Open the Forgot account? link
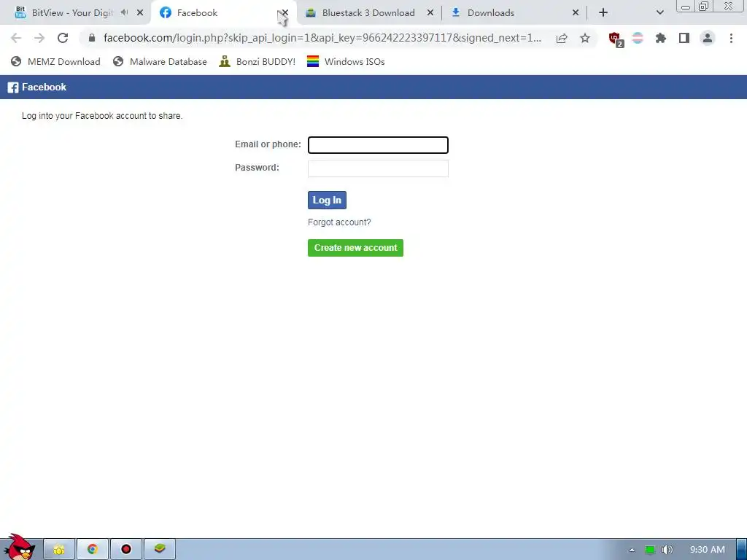 point(339,222)
